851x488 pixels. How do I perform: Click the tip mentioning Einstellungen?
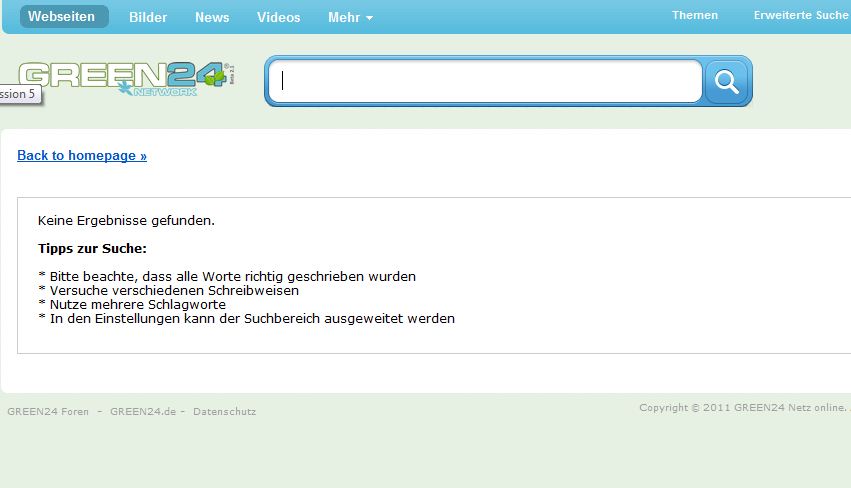click(x=246, y=318)
